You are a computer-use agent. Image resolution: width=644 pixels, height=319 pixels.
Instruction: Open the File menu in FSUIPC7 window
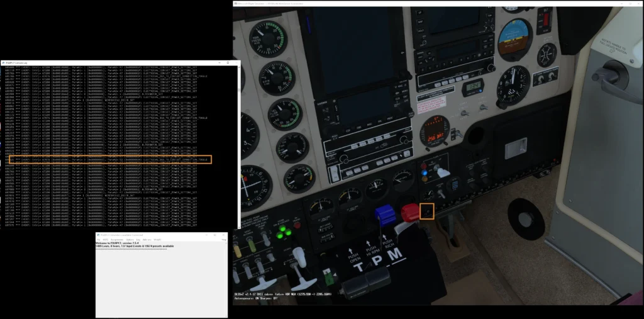(x=99, y=240)
